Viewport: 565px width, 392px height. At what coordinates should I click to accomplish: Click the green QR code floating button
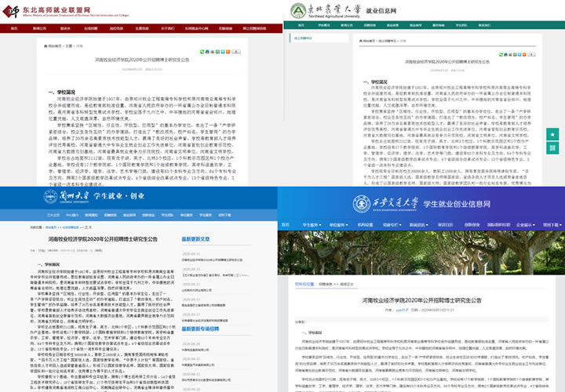552,147
